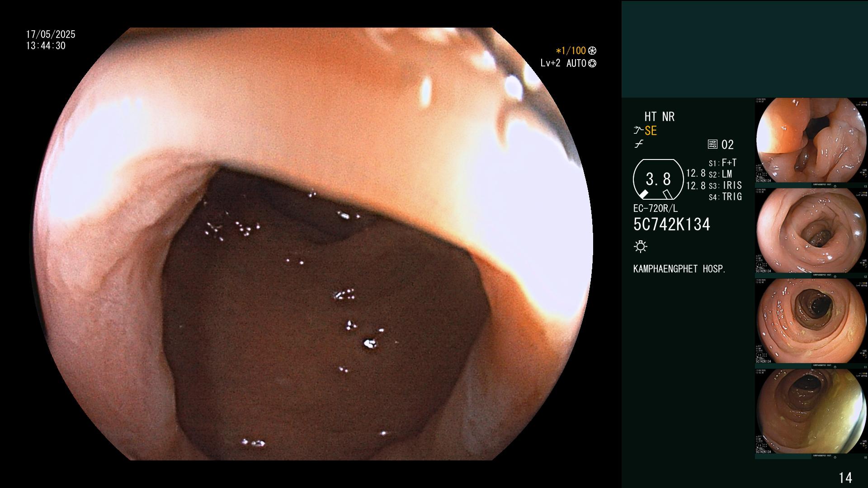Click the iris AUTO aperture icon
Screen dimensions: 868x488
click(x=592, y=64)
